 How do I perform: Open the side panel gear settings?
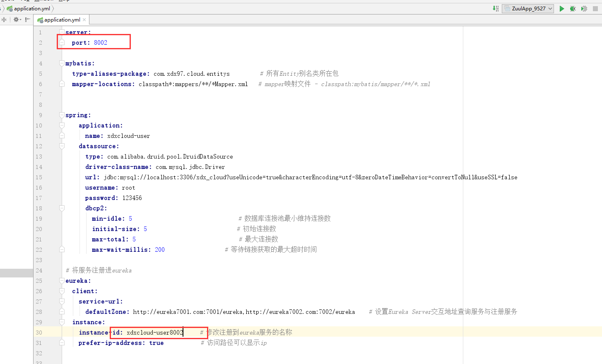pyautogui.click(x=17, y=19)
